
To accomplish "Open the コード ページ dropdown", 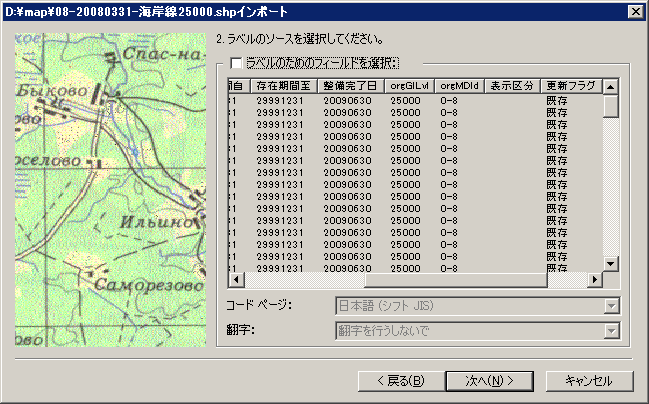I will pyautogui.click(x=478, y=306).
